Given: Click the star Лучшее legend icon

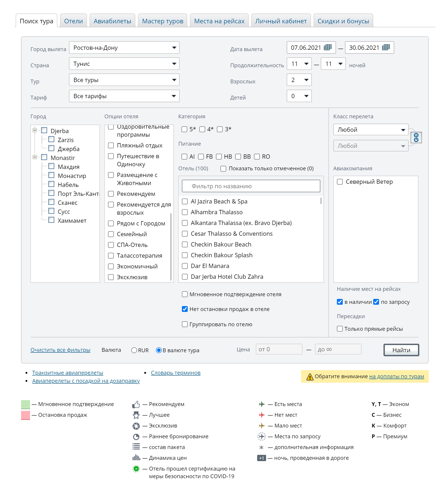Looking at the screenshot, I should (x=136, y=415).
